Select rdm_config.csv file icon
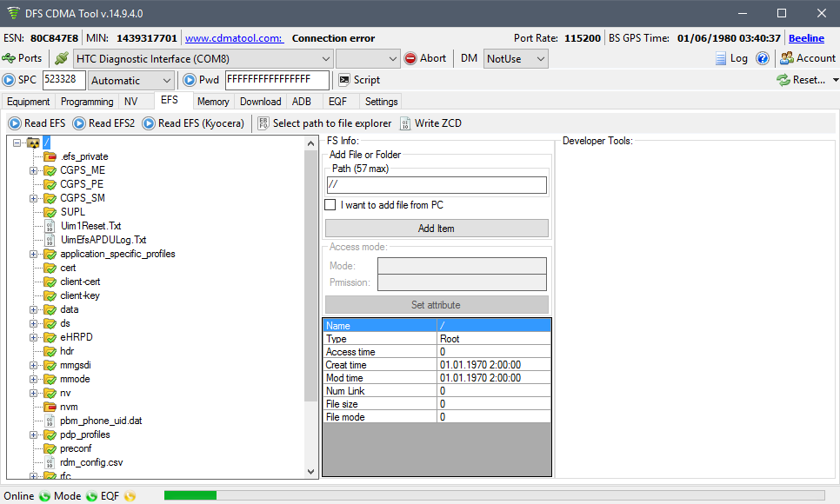The width and height of the screenshot is (840, 504). [50, 463]
